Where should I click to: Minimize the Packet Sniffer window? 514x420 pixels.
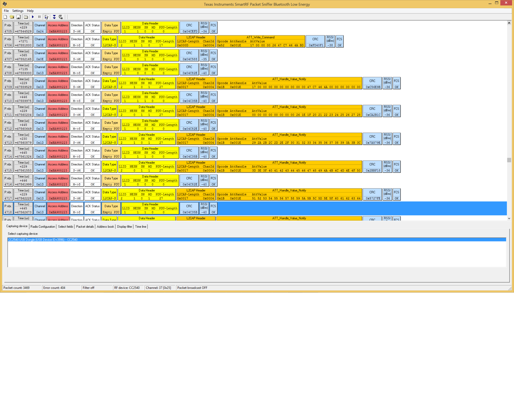(490, 3)
